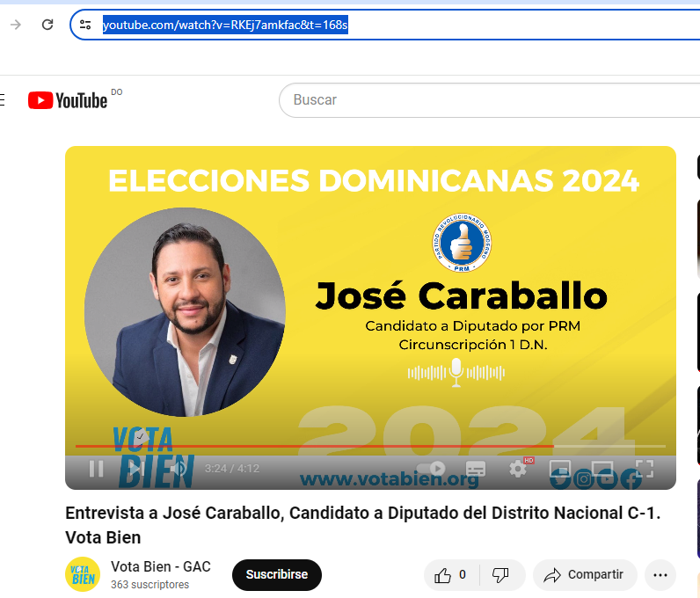Switch to miniplayer mode
The height and width of the screenshot is (598, 700).
(560, 469)
